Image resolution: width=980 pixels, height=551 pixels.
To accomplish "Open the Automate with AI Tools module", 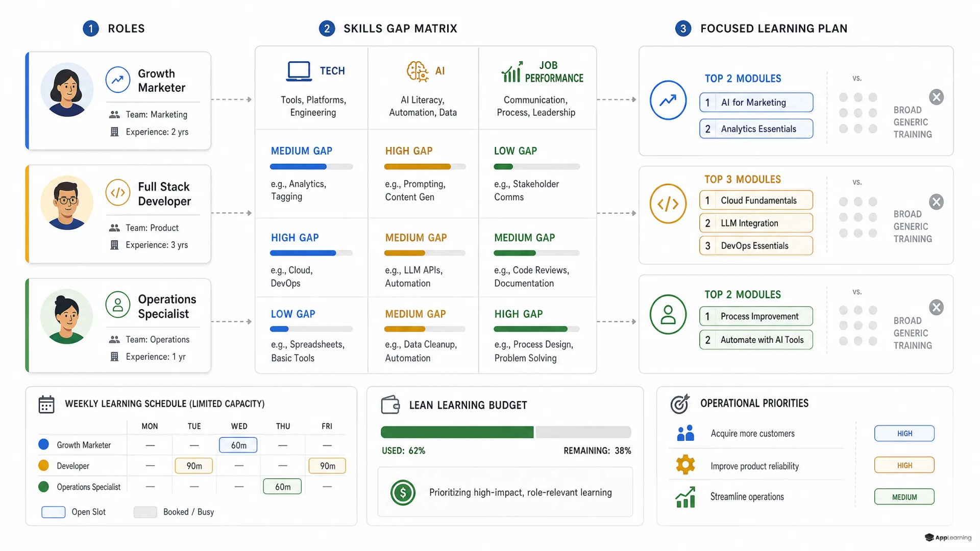I will [756, 340].
